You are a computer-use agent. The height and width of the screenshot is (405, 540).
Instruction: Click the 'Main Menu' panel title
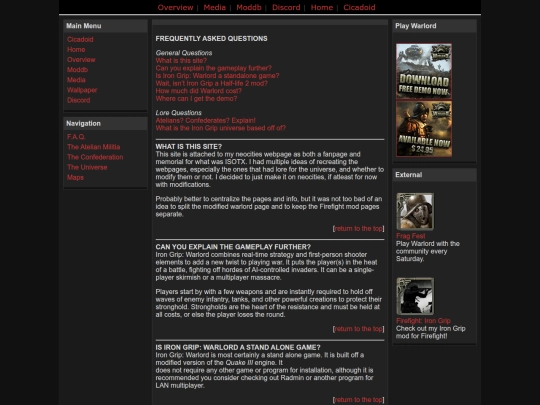[x=84, y=26]
